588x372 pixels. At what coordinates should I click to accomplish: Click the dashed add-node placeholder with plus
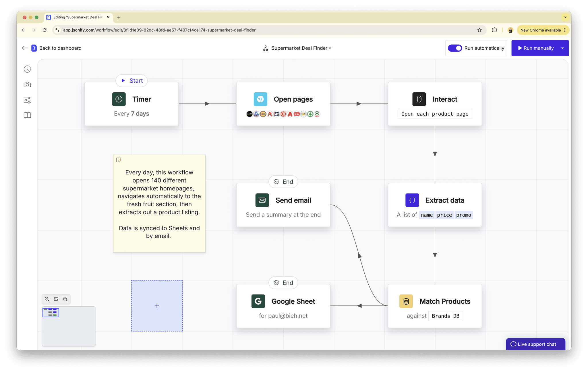(157, 306)
